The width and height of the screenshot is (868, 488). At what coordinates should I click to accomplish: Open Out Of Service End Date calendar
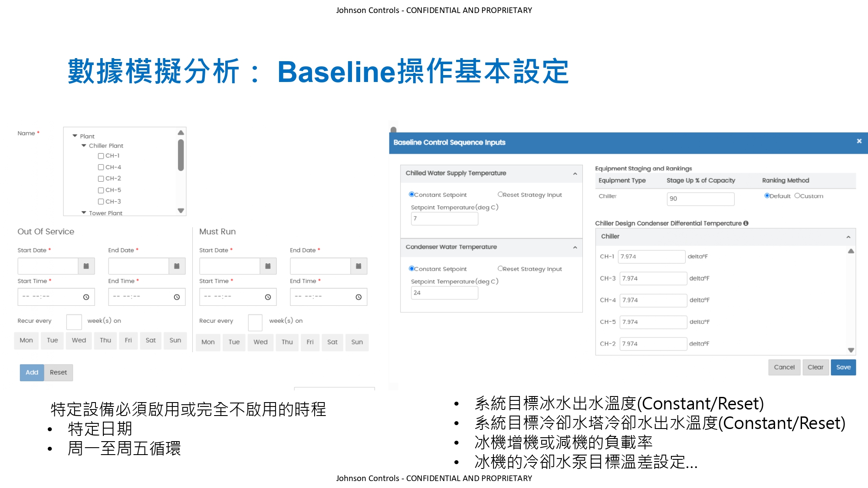point(177,266)
